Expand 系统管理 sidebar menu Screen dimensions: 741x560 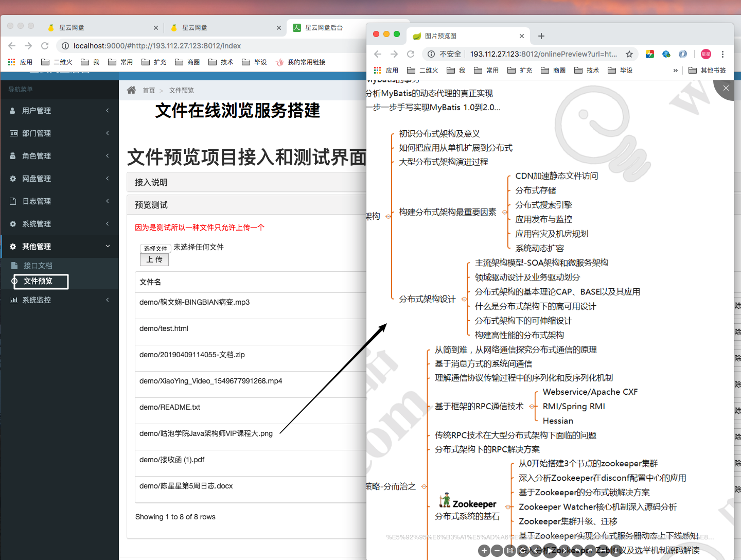[x=60, y=224]
